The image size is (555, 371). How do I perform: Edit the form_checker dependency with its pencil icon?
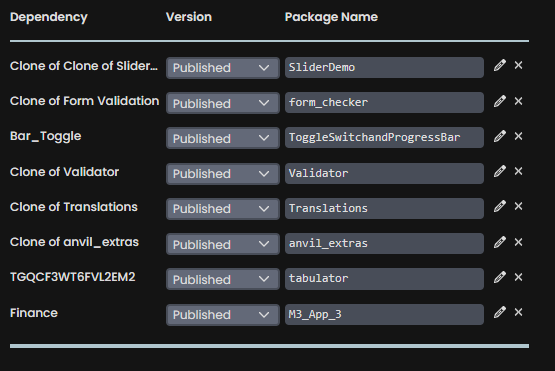click(499, 101)
